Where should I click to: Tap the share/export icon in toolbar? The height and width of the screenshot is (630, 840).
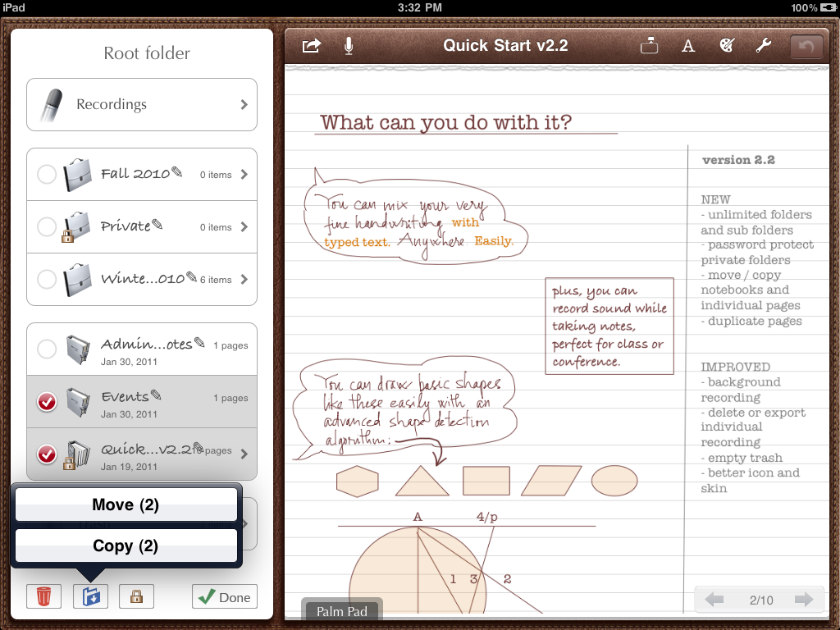(311, 46)
